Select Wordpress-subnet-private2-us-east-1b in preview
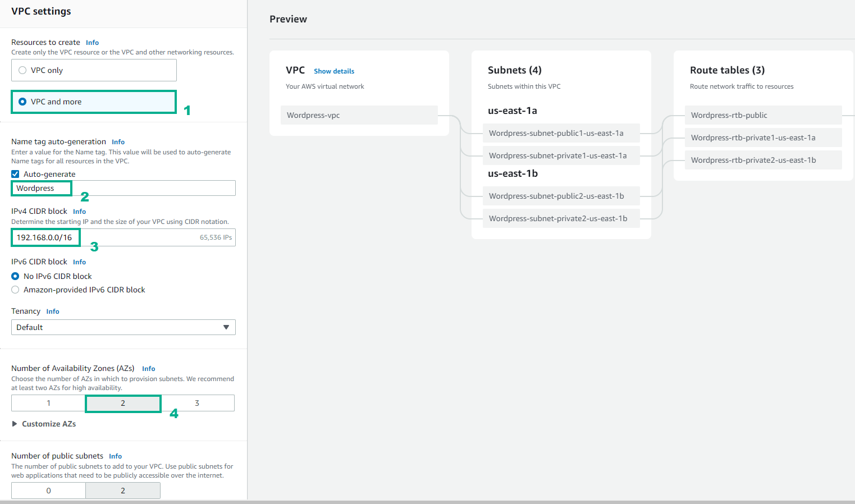Image resolution: width=855 pixels, height=504 pixels. click(561, 218)
